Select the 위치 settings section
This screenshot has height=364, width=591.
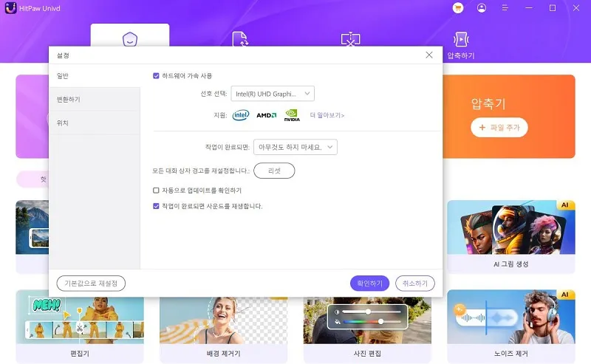[95, 123]
